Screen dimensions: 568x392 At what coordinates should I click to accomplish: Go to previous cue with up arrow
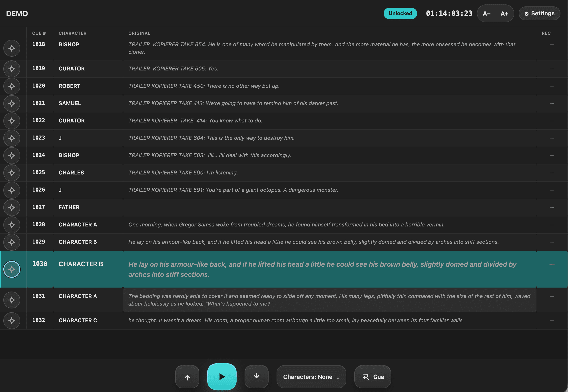[187, 376]
